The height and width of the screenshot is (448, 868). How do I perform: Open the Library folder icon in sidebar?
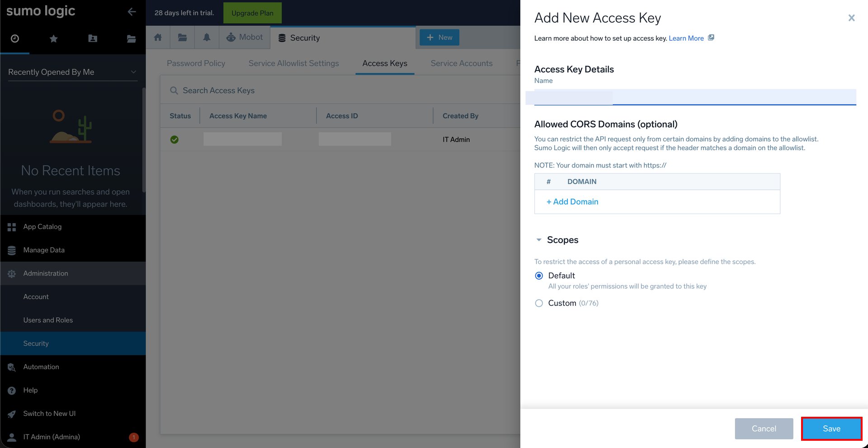pyautogui.click(x=131, y=38)
